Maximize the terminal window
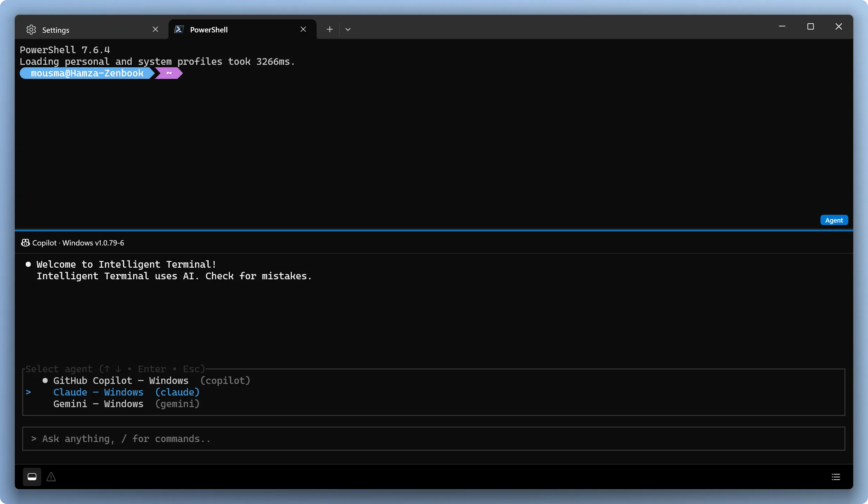The image size is (868, 504). click(810, 26)
